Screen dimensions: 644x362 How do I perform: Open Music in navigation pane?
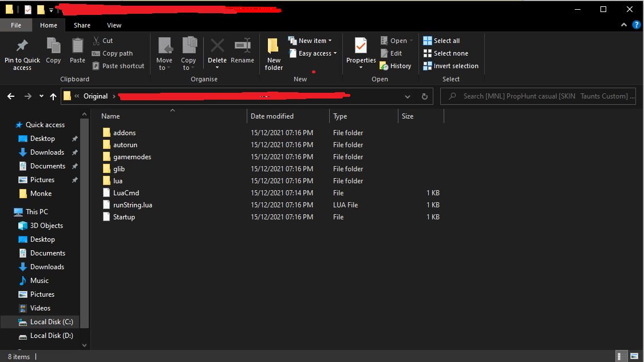click(x=34, y=281)
